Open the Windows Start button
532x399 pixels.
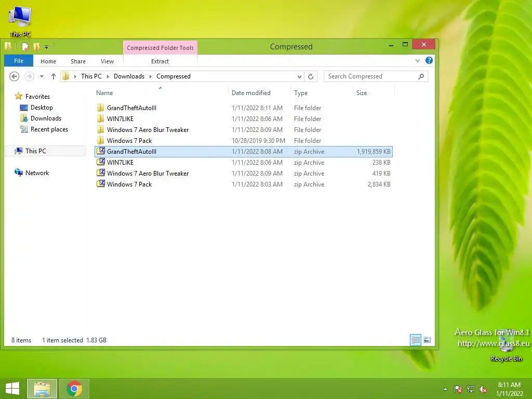click(12, 389)
